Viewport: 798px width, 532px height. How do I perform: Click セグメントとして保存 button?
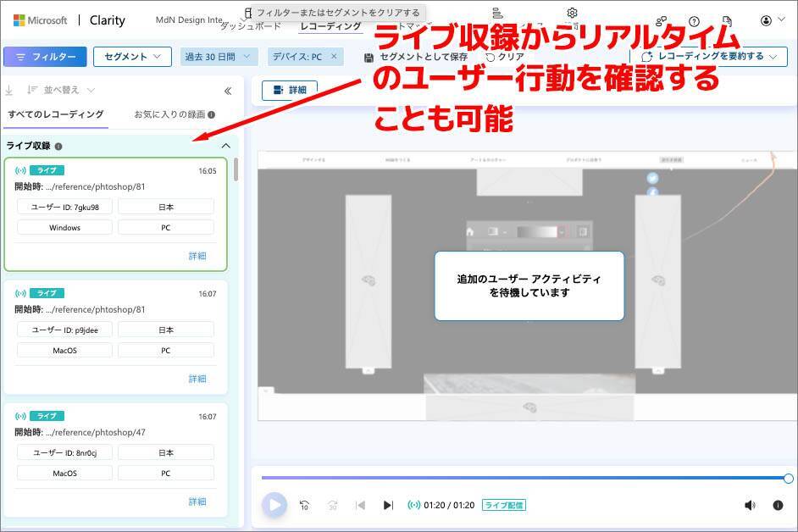[416, 57]
